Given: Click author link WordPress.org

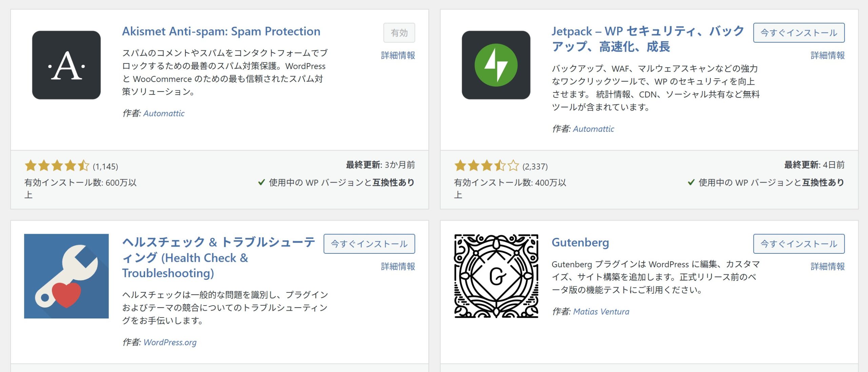Looking at the screenshot, I should (x=170, y=342).
